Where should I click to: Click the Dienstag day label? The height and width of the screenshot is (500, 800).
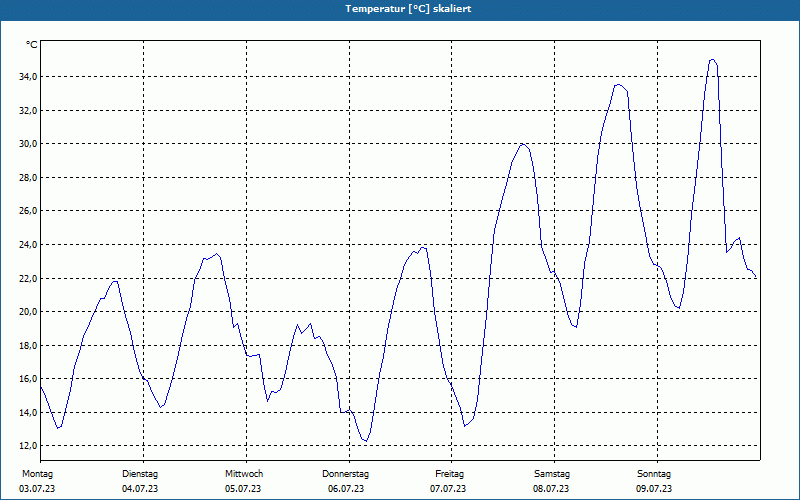pos(140,474)
